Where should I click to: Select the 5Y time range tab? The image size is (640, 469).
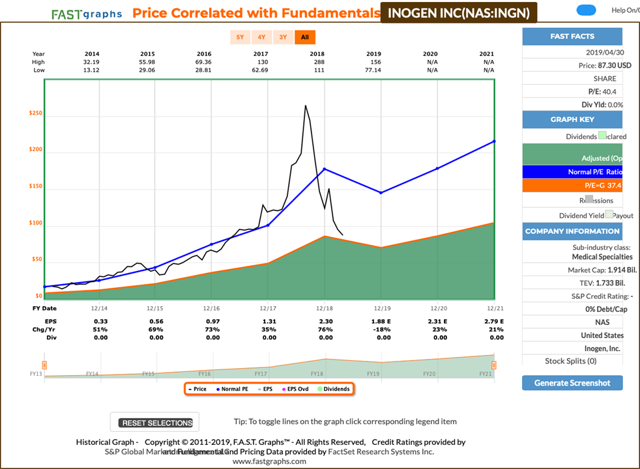point(240,37)
